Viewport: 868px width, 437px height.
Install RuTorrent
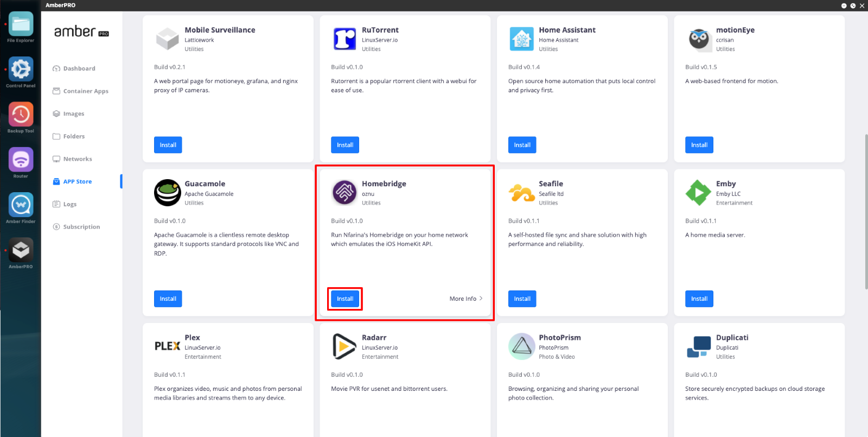click(x=345, y=145)
